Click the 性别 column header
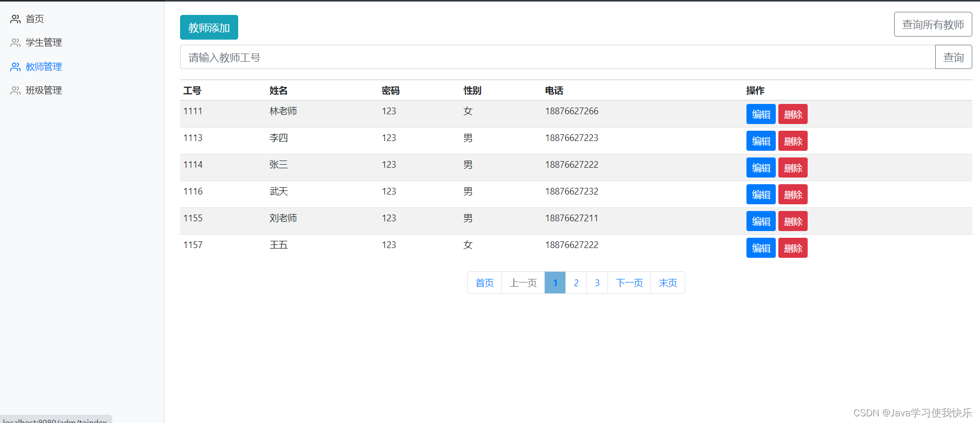980x423 pixels. pos(472,91)
